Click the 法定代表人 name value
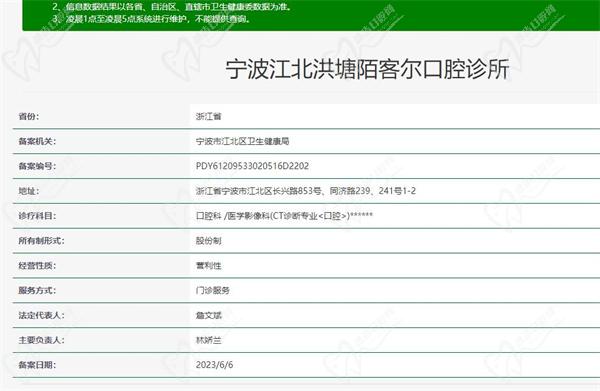This screenshot has height=391, width=600. (209, 315)
